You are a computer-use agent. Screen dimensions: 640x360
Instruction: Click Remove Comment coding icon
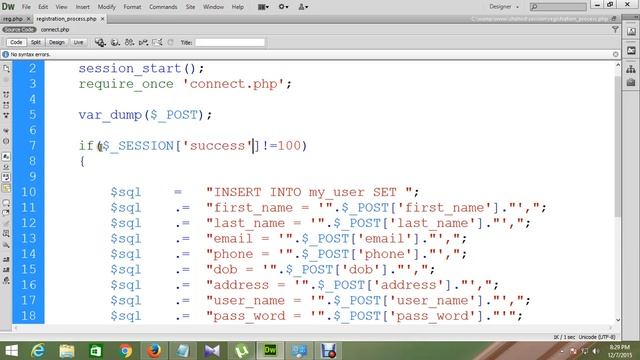click(6, 213)
